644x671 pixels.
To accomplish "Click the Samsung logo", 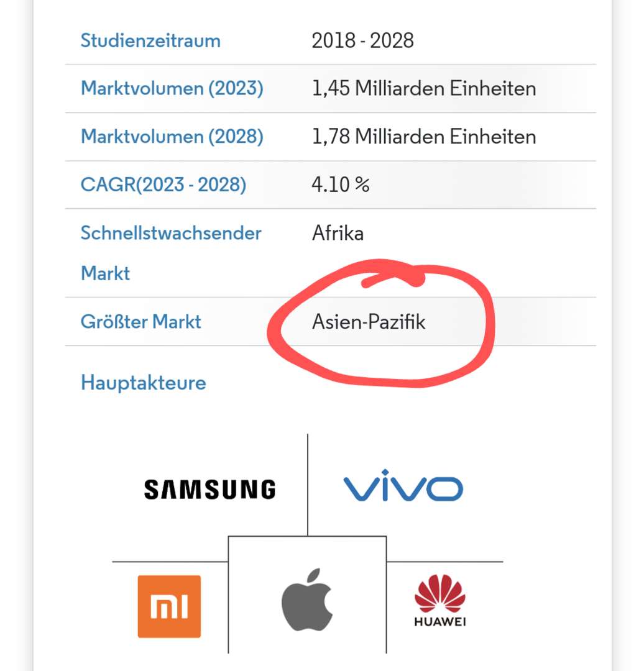I will (209, 489).
